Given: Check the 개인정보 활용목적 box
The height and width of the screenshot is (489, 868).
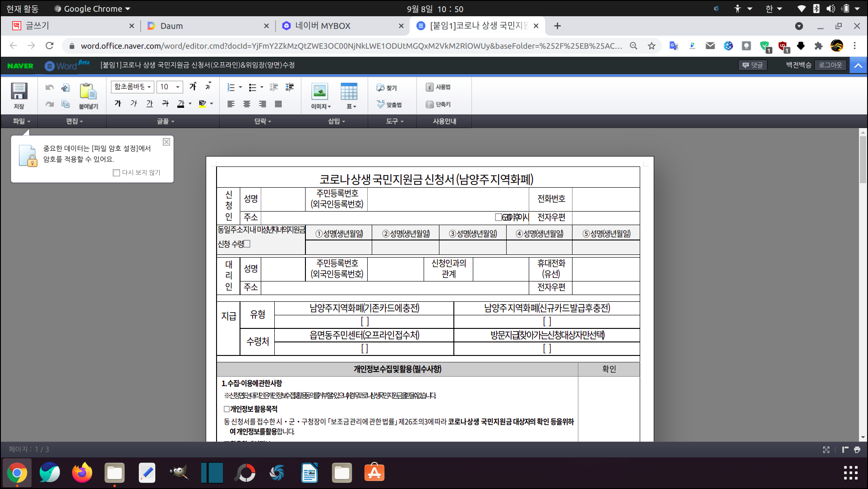Looking at the screenshot, I should tap(226, 409).
